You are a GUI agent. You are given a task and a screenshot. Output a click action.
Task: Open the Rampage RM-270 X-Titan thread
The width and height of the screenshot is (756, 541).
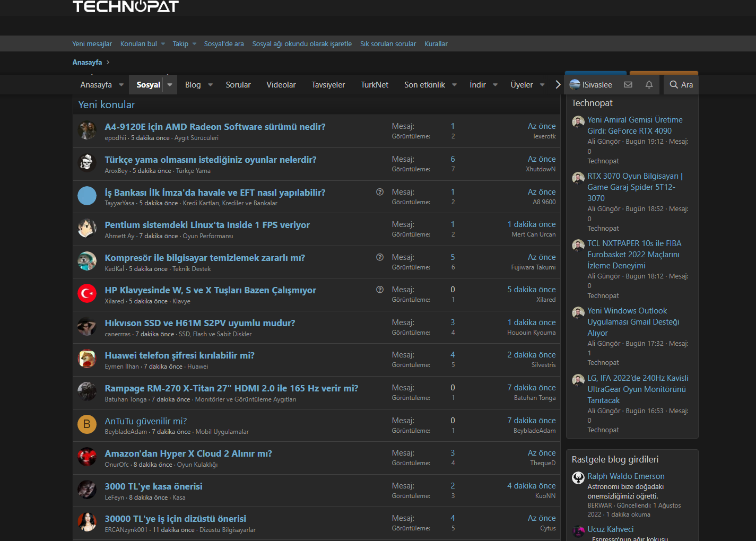pyautogui.click(x=231, y=388)
